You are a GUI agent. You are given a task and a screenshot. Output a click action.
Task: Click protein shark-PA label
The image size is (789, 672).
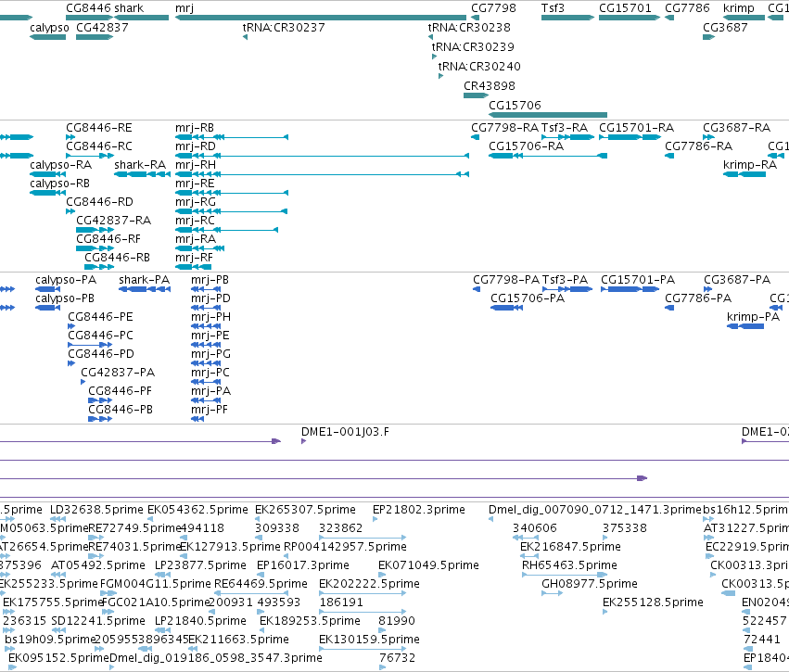point(145,280)
